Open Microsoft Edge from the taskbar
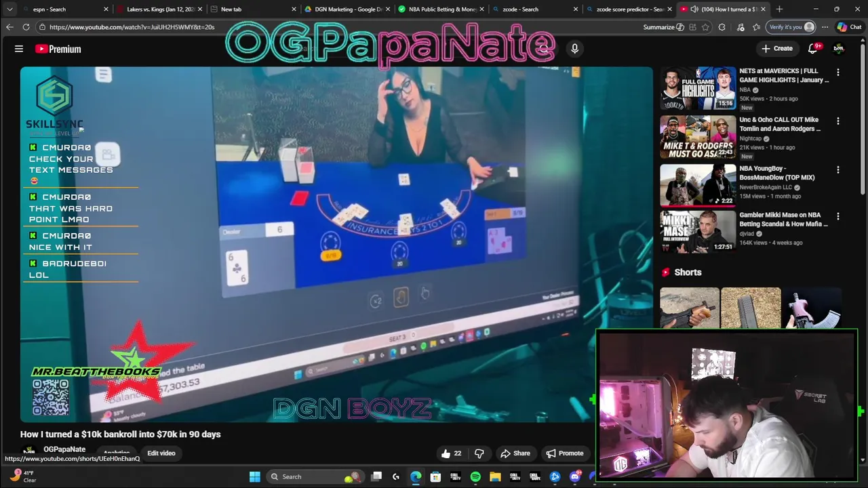Screen dimensions: 868x488 [416, 476]
